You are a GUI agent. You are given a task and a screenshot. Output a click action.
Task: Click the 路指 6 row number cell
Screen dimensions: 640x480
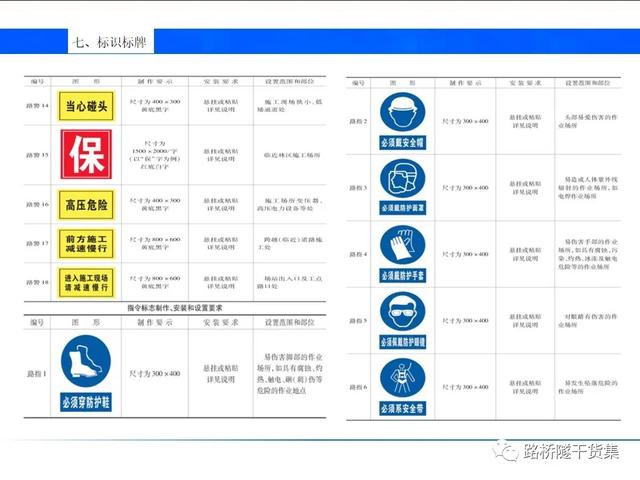point(358,386)
